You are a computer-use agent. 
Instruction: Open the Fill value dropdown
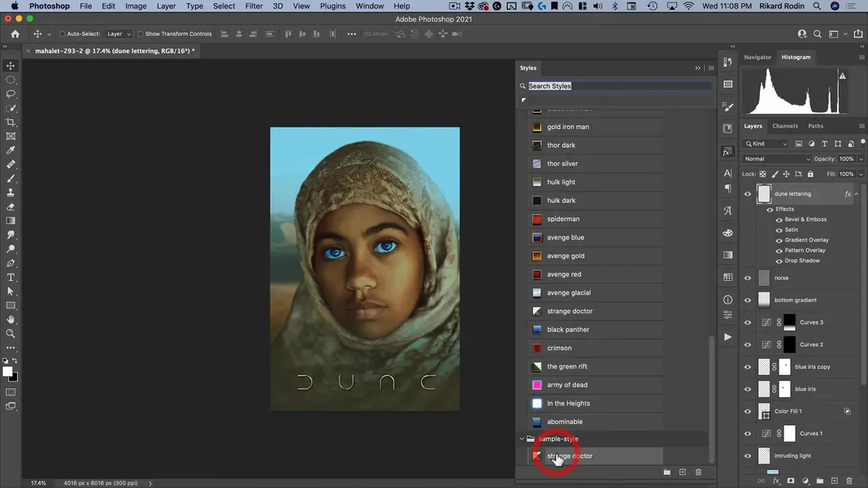coord(861,175)
